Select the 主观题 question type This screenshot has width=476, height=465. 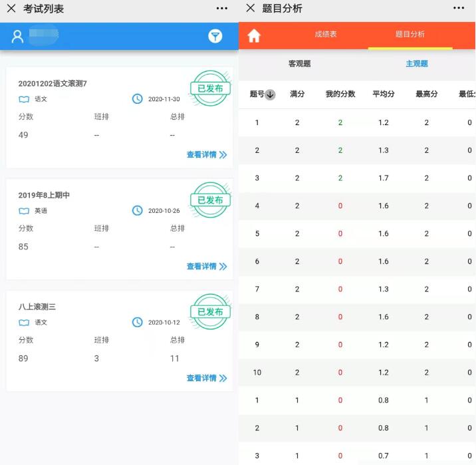[x=417, y=64]
